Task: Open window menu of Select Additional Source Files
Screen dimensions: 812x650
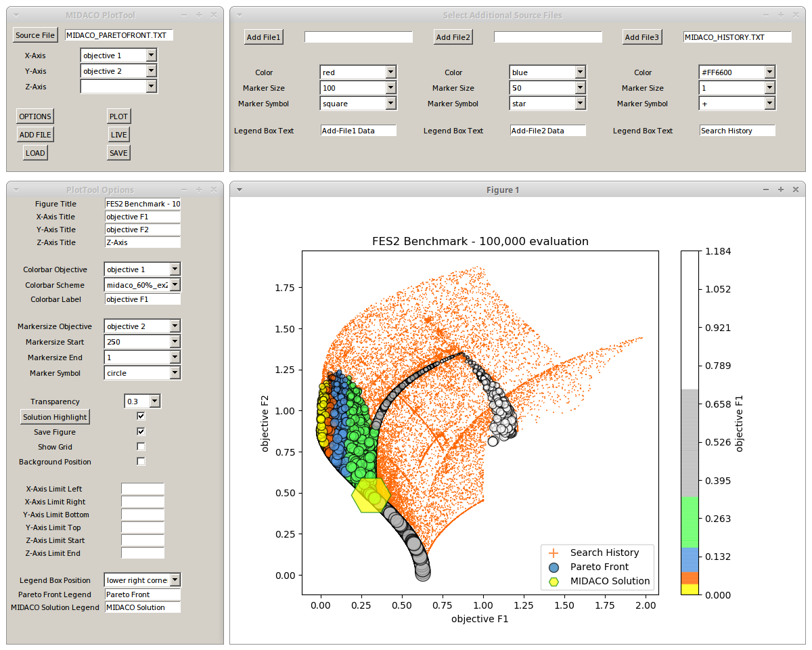Action: pos(240,15)
